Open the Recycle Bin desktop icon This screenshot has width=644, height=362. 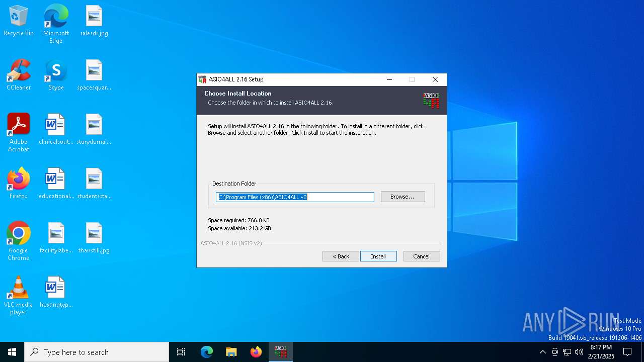(19, 21)
